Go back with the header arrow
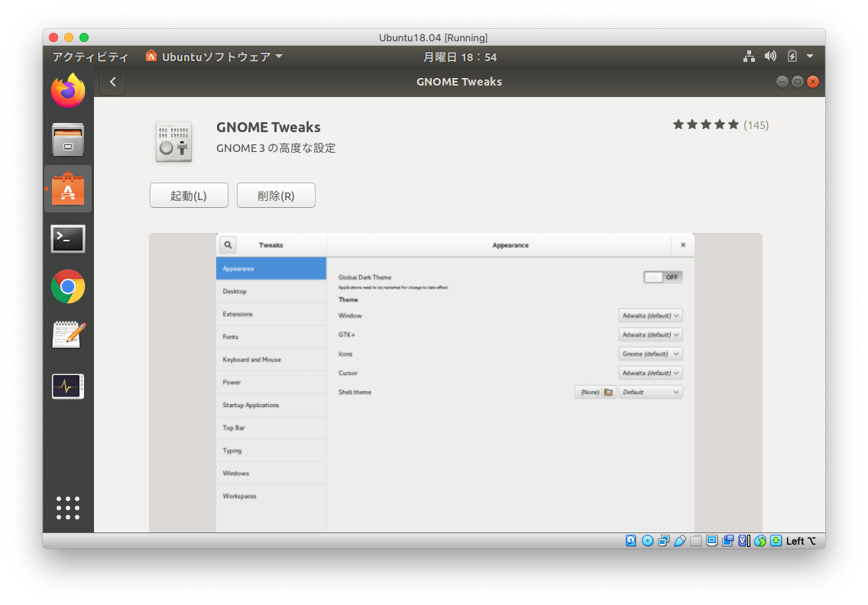Viewport: 868px width, 605px height. pos(112,82)
